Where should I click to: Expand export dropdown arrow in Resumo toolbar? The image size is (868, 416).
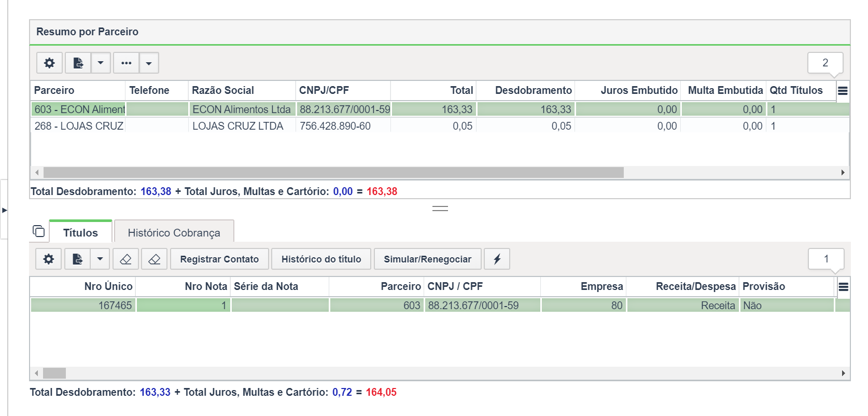tap(101, 63)
